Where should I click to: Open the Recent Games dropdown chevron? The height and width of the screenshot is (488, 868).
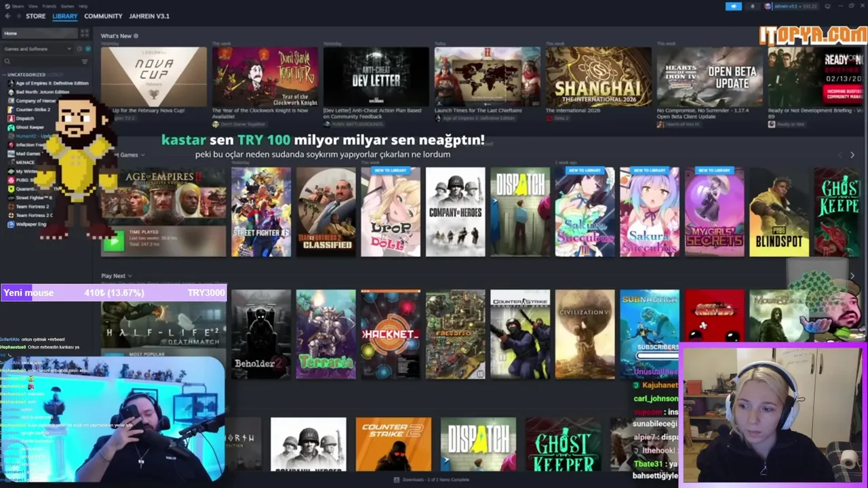tap(142, 155)
